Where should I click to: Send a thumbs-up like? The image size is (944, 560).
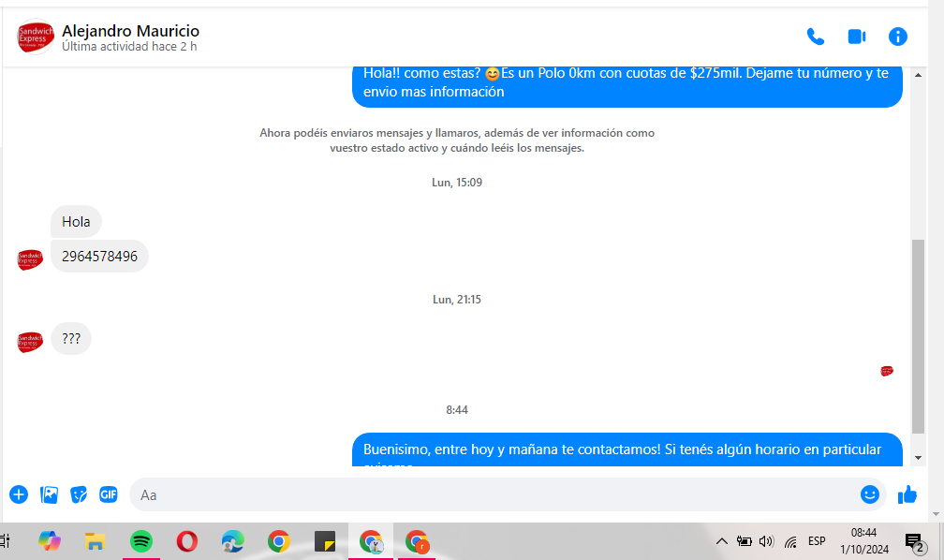[907, 494]
